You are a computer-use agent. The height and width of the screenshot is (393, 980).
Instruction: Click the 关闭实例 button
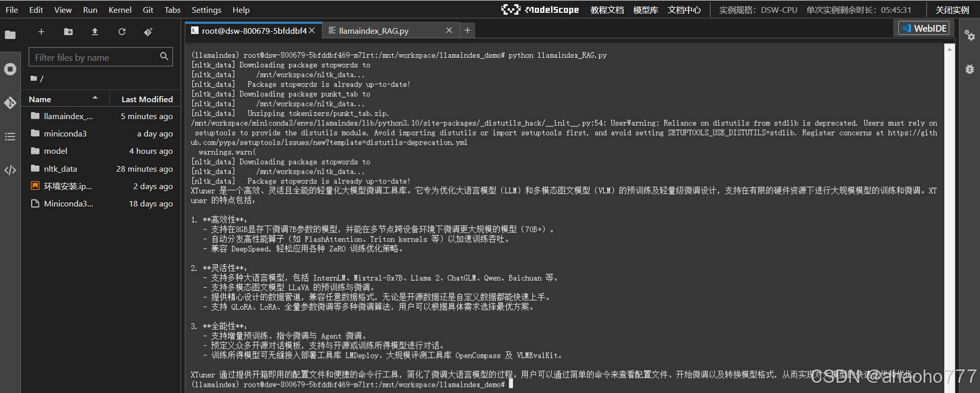click(x=952, y=10)
